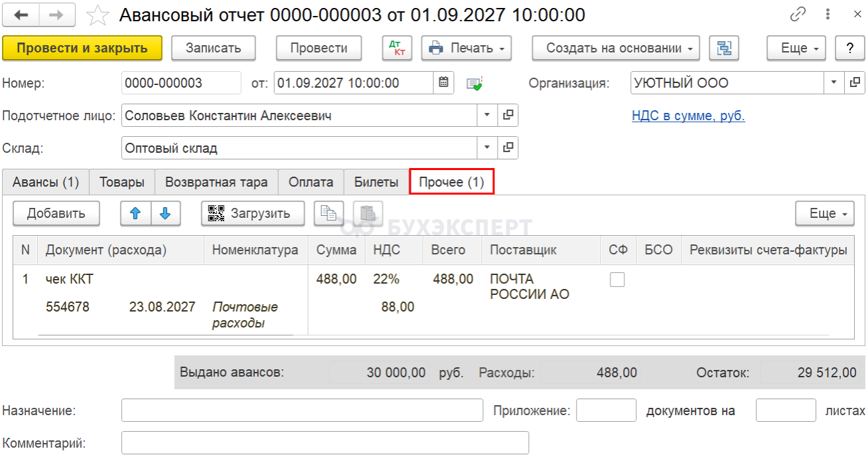The width and height of the screenshot is (868, 455).
Task: Toggle the СФ checkbox in row 1
Action: tap(617, 280)
